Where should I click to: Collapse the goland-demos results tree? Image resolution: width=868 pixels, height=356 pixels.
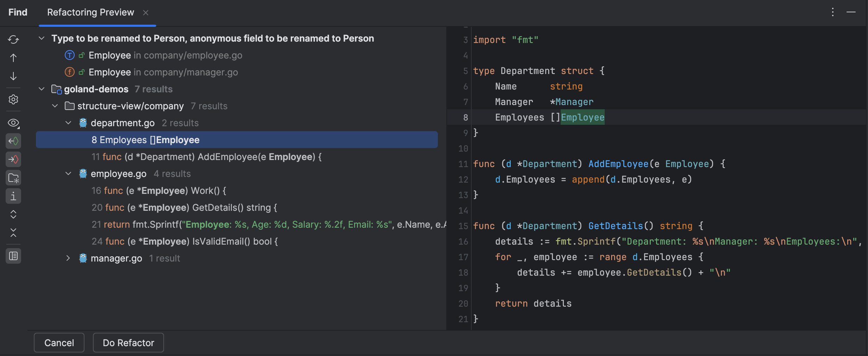tap(41, 89)
